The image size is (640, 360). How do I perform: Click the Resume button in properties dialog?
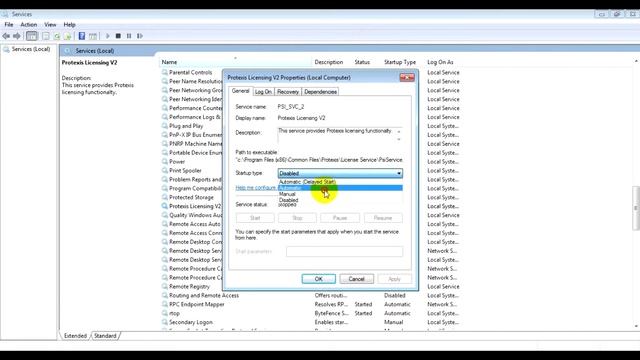coord(382,218)
